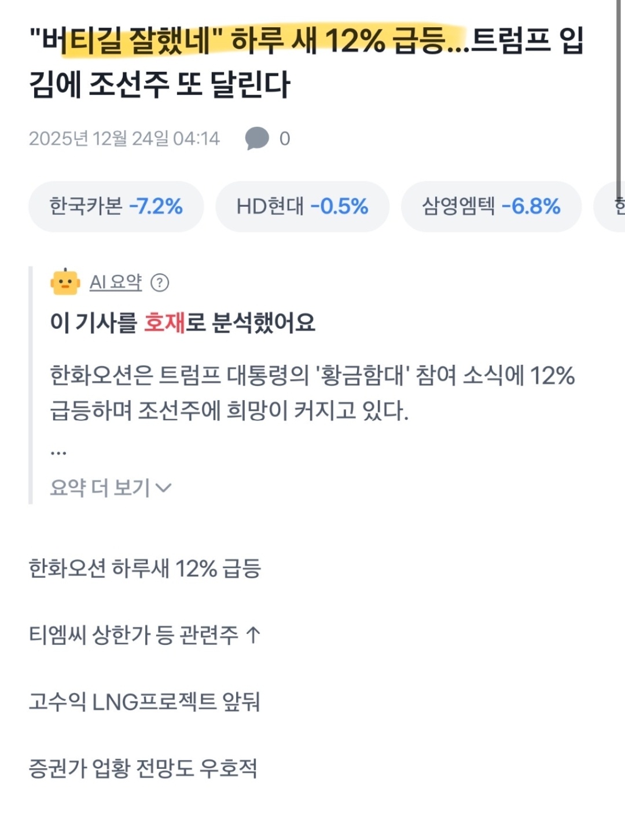Viewport: 625px width, 840px height.
Task: Click the red 호재 sentiment word
Action: pos(164,322)
